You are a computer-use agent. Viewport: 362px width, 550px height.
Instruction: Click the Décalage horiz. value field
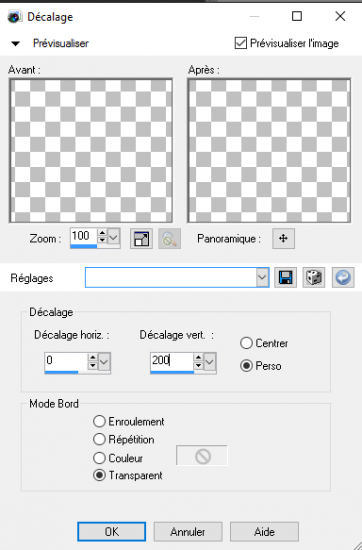pyautogui.click(x=66, y=361)
